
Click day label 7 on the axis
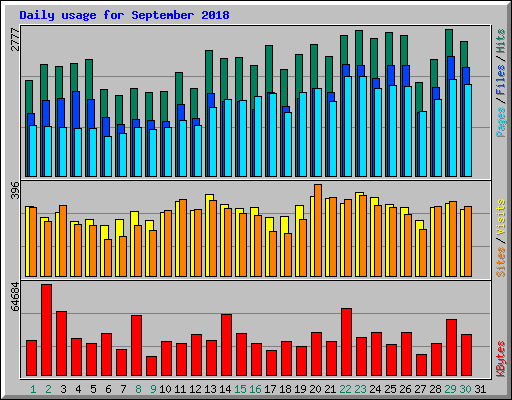(x=123, y=389)
